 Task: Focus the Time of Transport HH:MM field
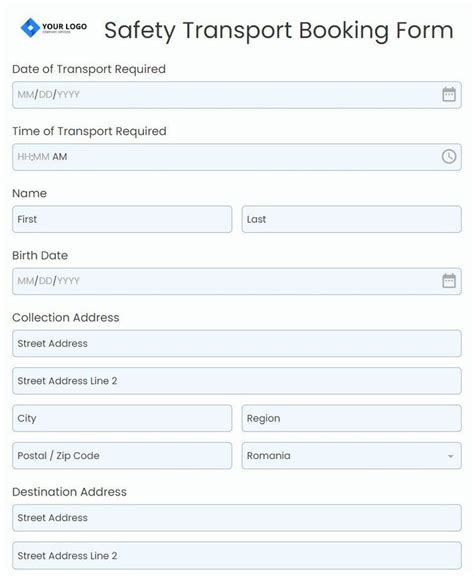[237, 157]
